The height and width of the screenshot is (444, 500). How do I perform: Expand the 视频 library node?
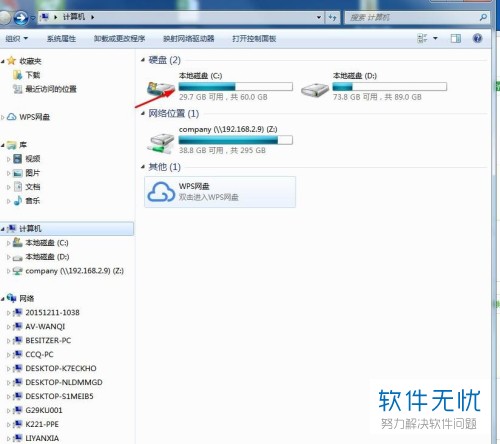9,159
